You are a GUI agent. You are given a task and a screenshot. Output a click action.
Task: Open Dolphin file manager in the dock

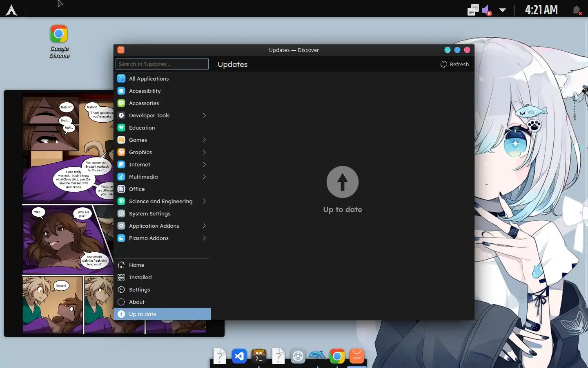click(x=318, y=355)
